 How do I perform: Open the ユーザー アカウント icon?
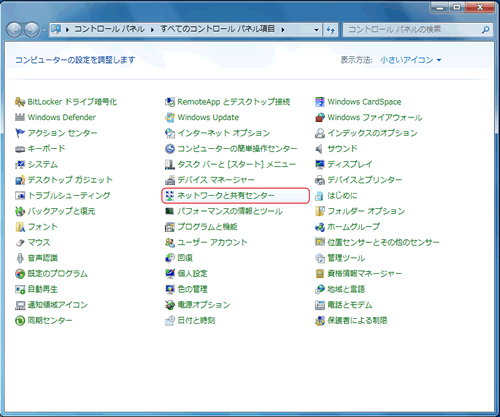170,243
